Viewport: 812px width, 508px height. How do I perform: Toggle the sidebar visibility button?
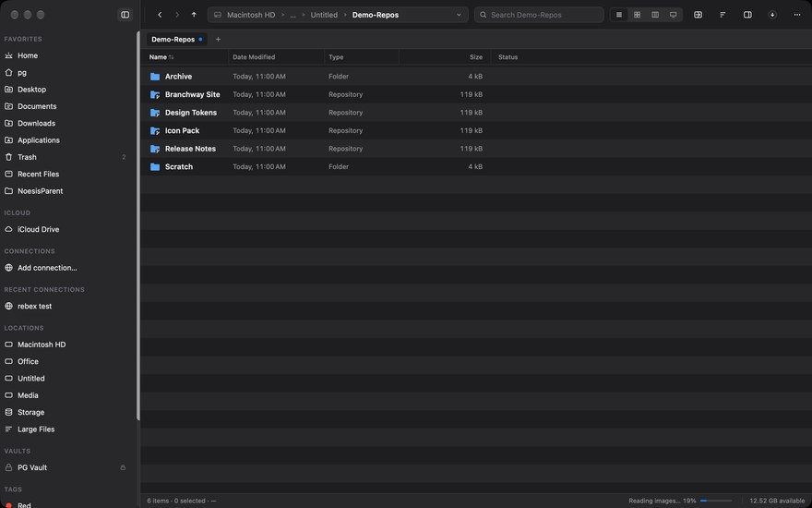(125, 15)
